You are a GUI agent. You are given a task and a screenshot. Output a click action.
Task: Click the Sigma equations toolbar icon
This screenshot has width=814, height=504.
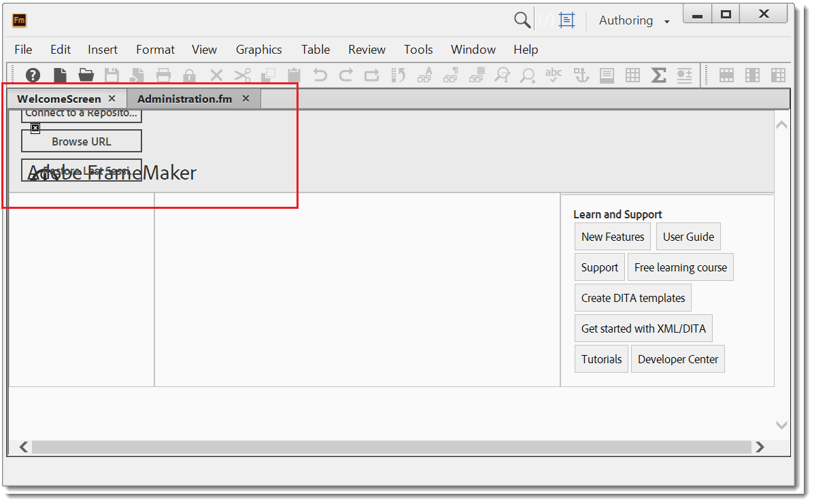coord(658,75)
